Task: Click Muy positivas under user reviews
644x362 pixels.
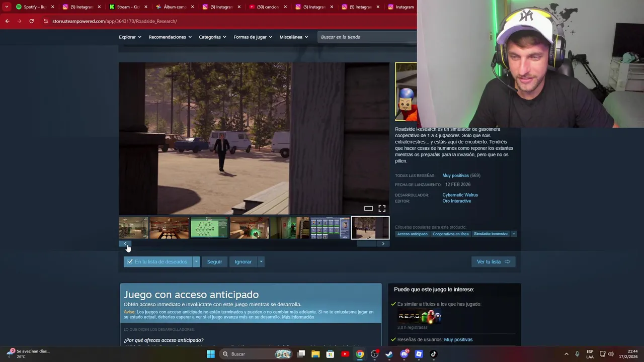Action: coord(458,340)
